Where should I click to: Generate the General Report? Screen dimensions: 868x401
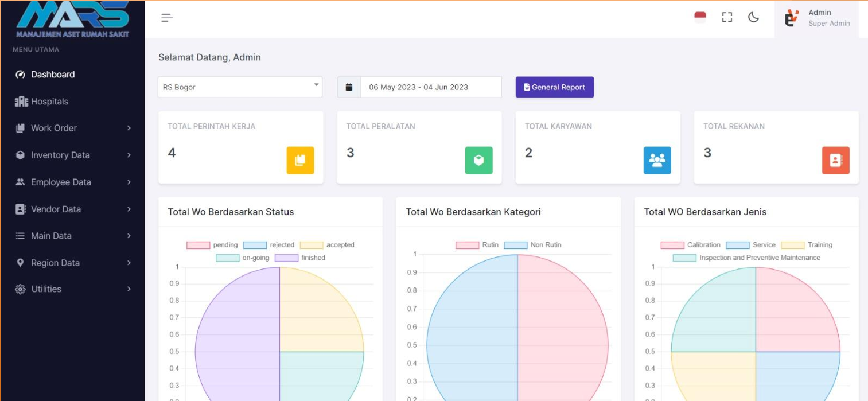pyautogui.click(x=555, y=87)
